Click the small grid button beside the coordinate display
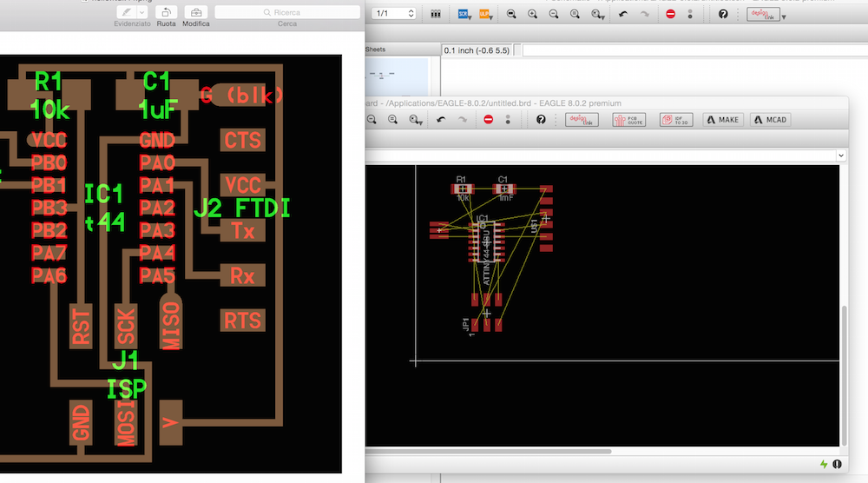 click(517, 50)
